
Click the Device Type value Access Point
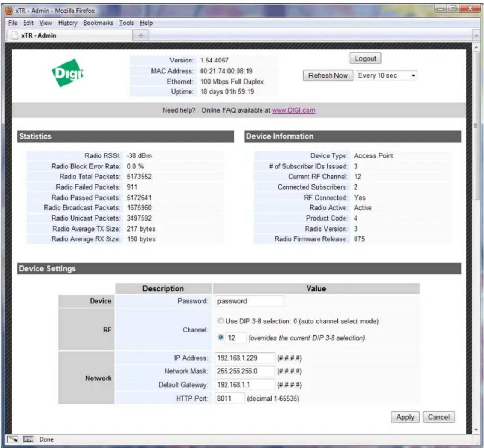(x=374, y=155)
